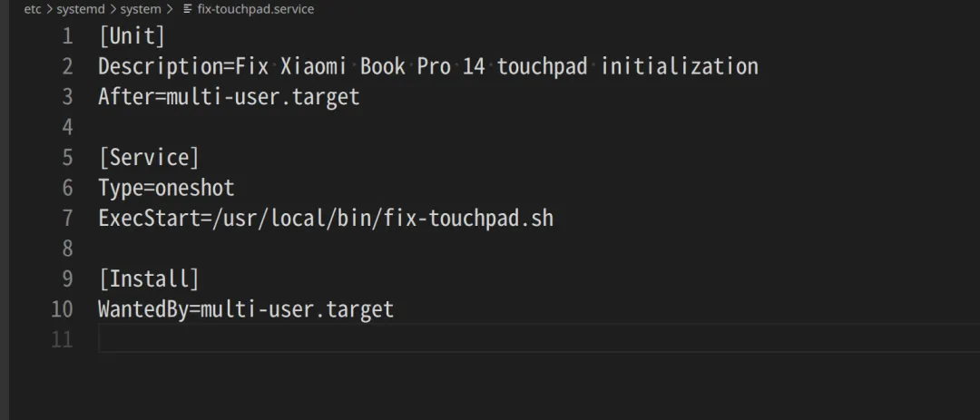Click line number 1 in the gutter
Screen dimensions: 980x420
tap(67, 37)
